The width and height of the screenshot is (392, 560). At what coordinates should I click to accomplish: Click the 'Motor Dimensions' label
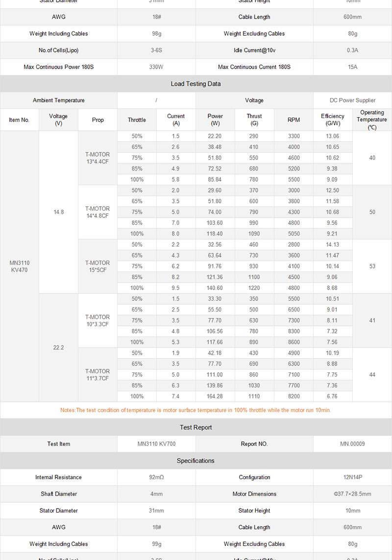(x=254, y=494)
